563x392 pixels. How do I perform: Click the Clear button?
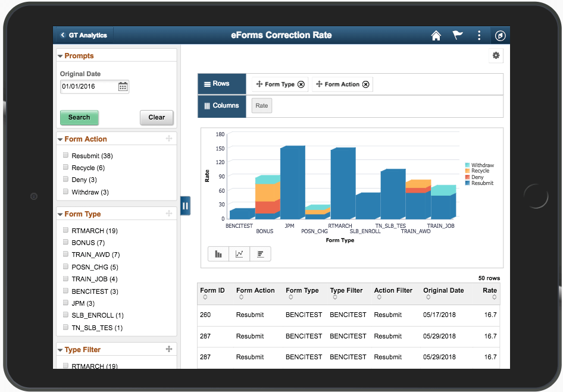[157, 117]
